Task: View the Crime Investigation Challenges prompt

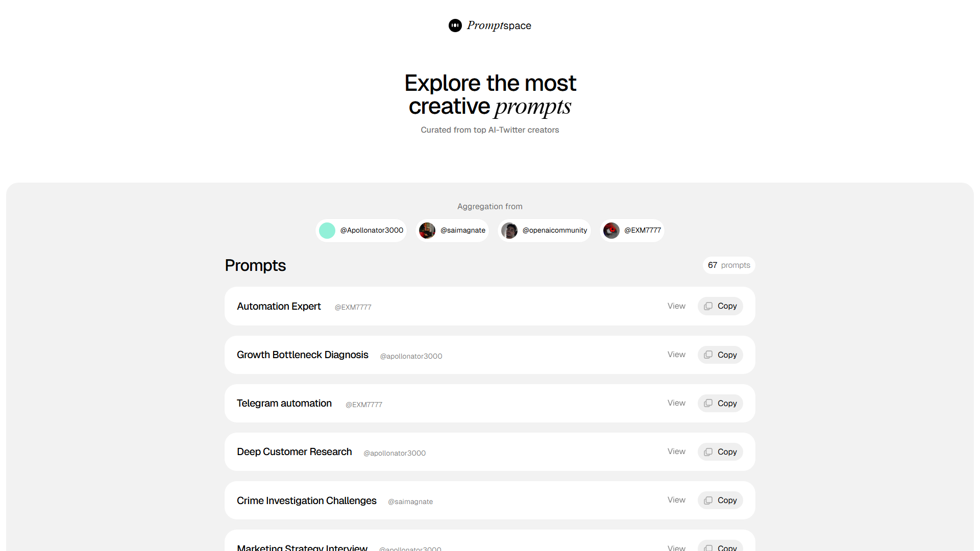Action: click(x=676, y=500)
